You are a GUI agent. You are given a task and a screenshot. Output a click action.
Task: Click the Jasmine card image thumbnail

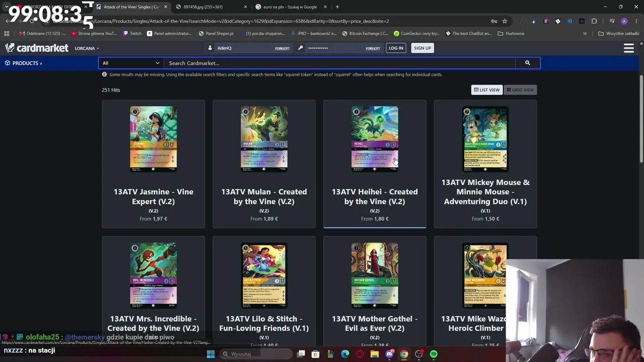click(x=153, y=139)
